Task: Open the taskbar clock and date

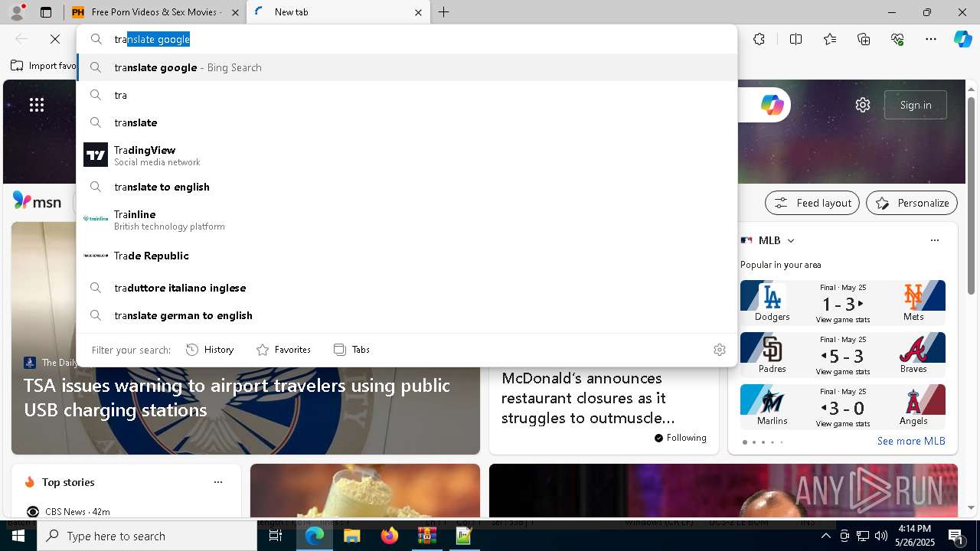Action: pos(915,536)
